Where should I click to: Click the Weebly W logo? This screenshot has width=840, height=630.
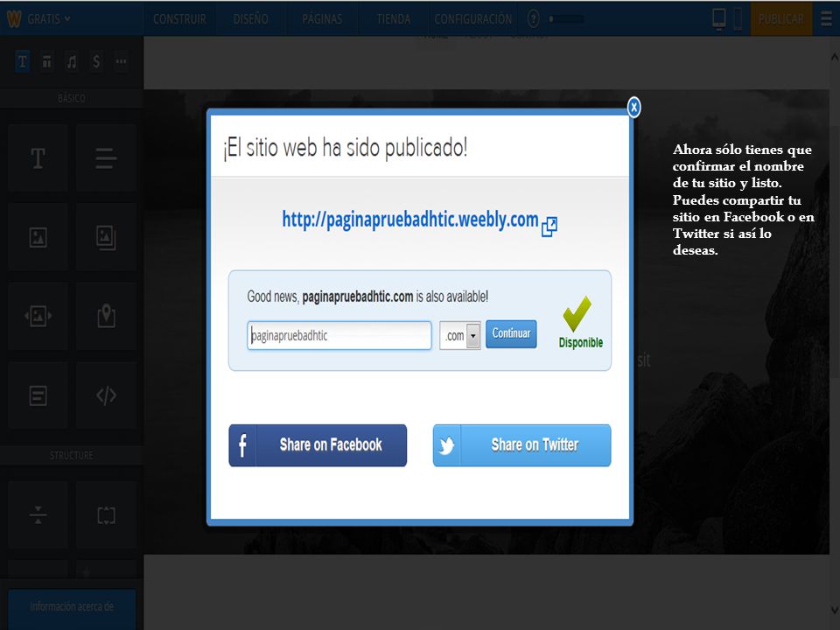click(x=14, y=19)
